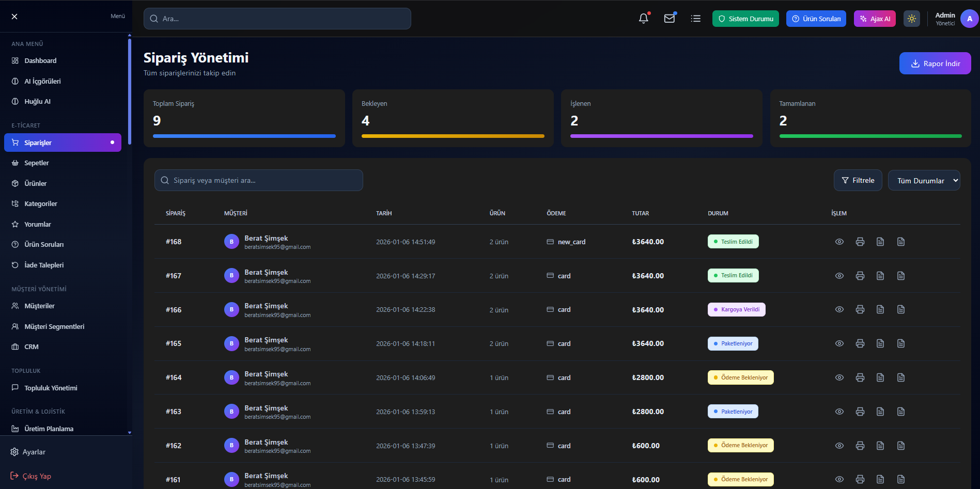Toggle light/dark theme sun button

tap(912, 19)
